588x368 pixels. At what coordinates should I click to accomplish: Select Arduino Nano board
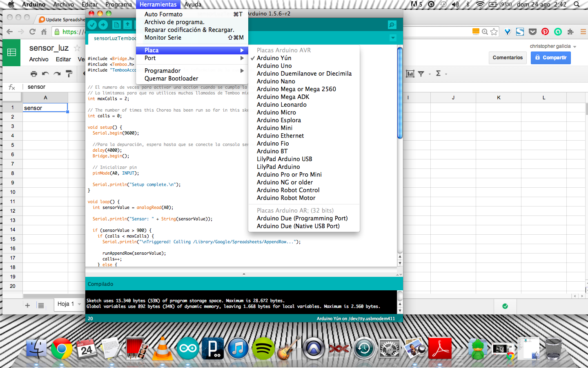(x=304, y=81)
